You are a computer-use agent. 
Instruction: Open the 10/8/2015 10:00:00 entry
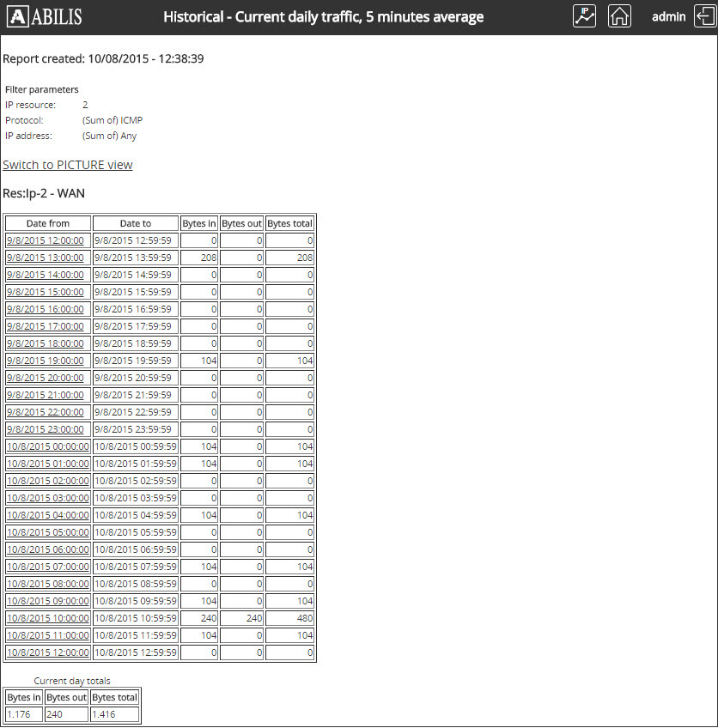pos(47,618)
